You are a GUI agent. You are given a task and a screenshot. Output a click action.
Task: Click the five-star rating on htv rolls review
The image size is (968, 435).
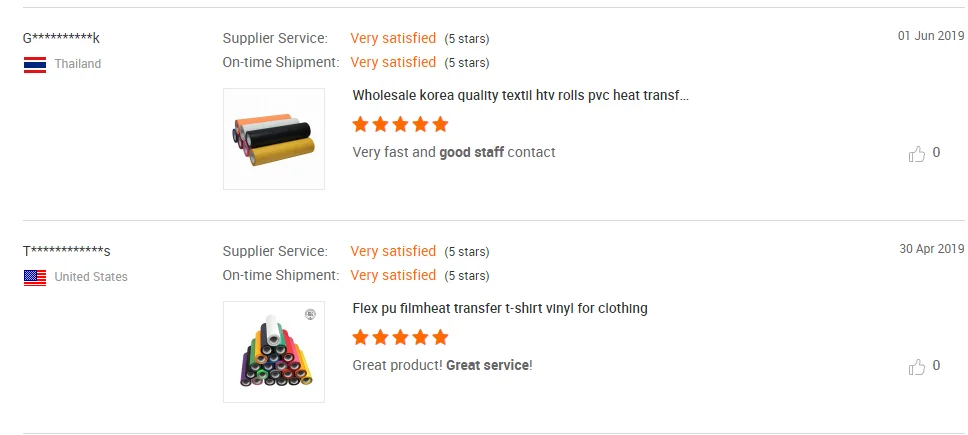point(400,125)
